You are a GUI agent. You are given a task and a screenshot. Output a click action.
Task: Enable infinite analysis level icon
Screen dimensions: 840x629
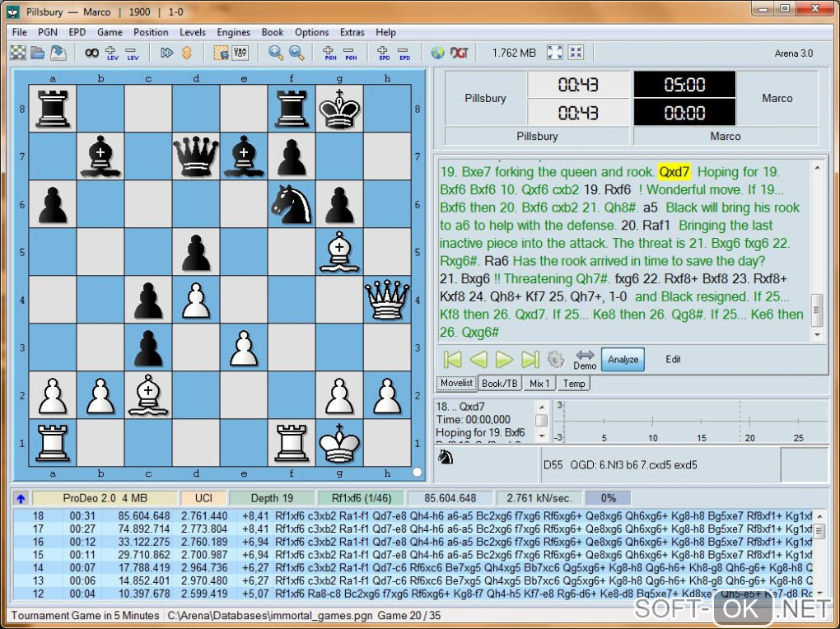91,53
